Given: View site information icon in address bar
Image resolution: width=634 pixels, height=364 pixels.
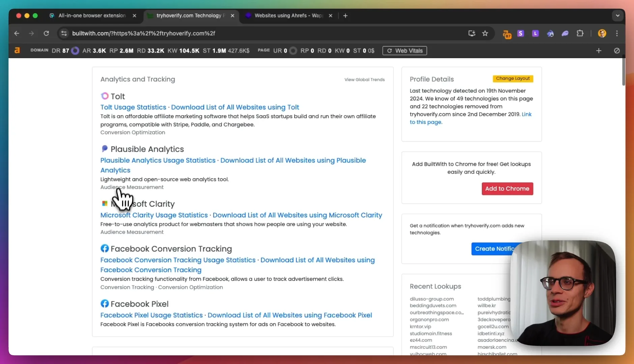Looking at the screenshot, I should 64,33.
